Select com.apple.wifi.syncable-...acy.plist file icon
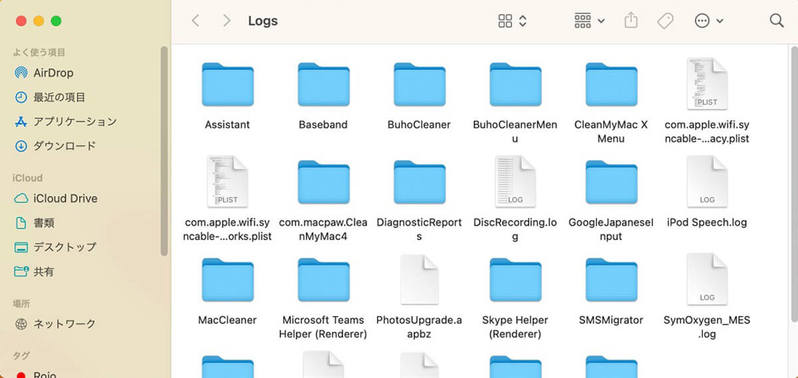This screenshot has width=798, height=378. pyautogui.click(x=707, y=84)
